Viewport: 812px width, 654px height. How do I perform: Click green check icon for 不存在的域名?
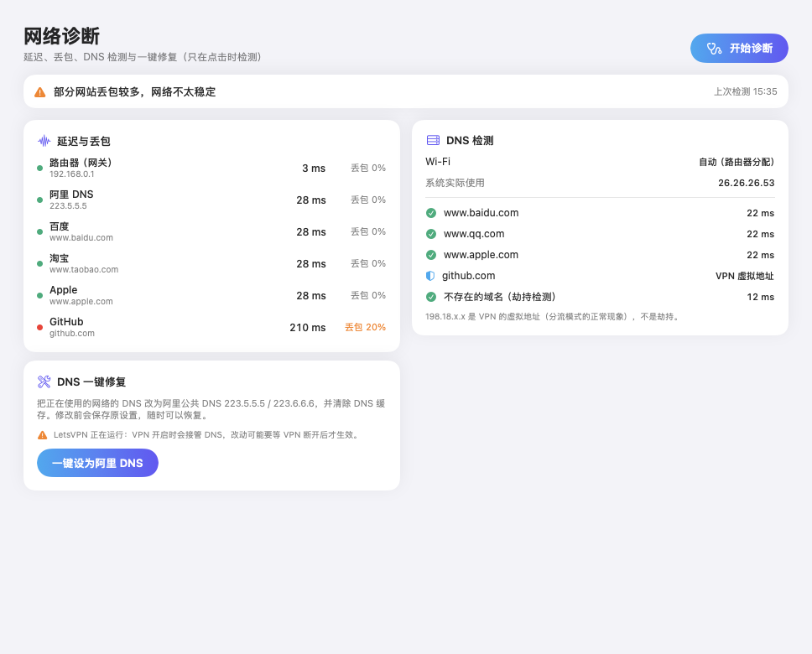pos(431,297)
